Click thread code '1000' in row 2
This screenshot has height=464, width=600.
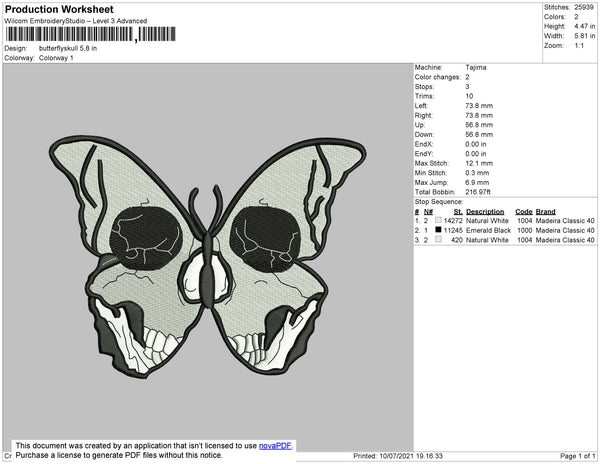(525, 230)
